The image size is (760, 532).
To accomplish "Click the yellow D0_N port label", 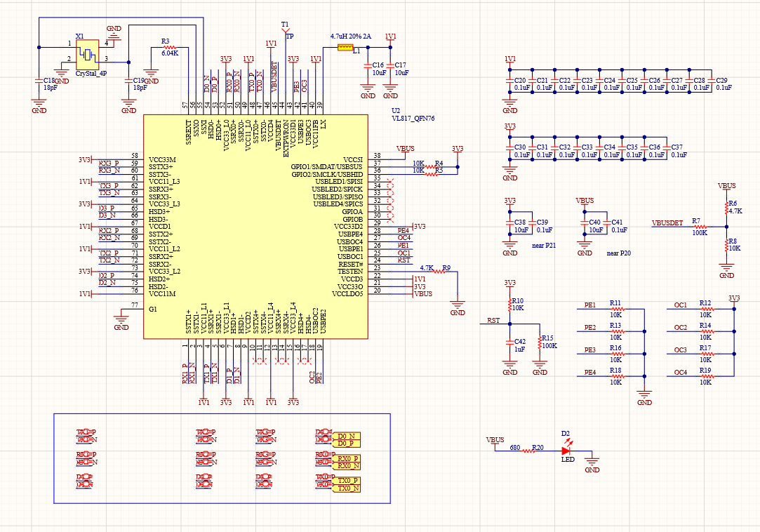I will [x=346, y=436].
